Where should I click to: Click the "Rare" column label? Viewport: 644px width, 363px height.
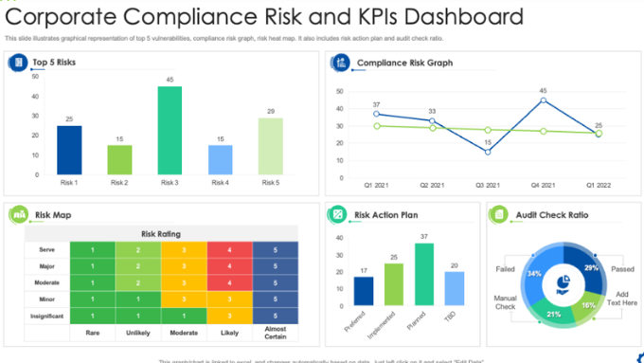point(93,333)
